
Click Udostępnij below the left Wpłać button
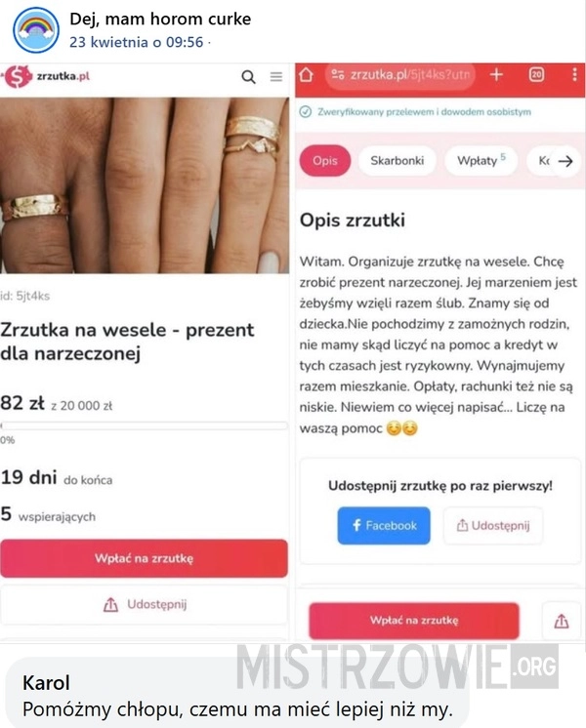[145, 604]
